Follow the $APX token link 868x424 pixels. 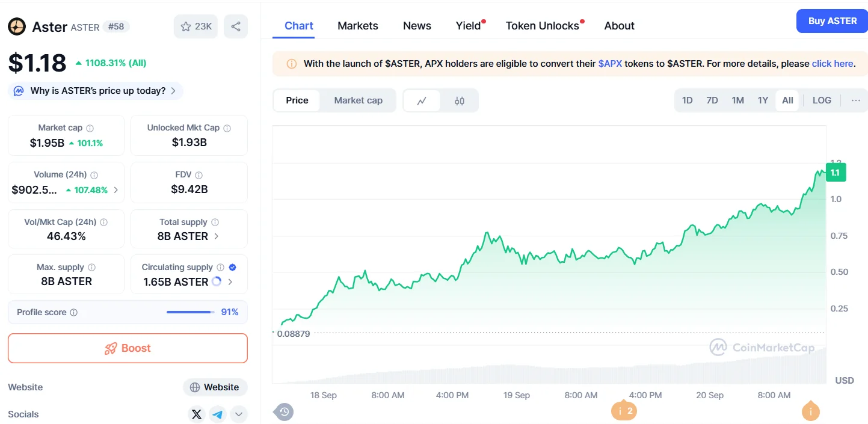[x=610, y=64]
